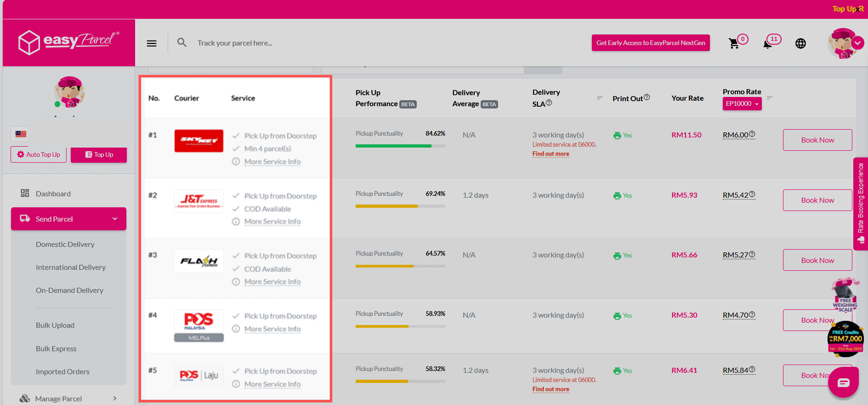Click the 69.24% pickup punctuality bar
Viewport: 868px width, 405px height.
(400, 206)
